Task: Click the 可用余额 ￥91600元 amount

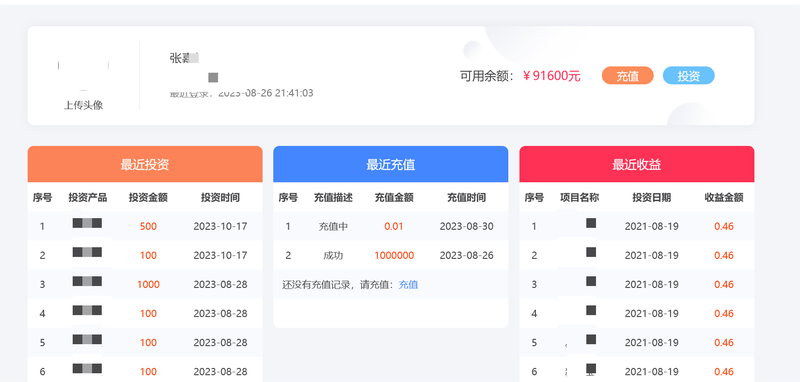Action: 552,76
